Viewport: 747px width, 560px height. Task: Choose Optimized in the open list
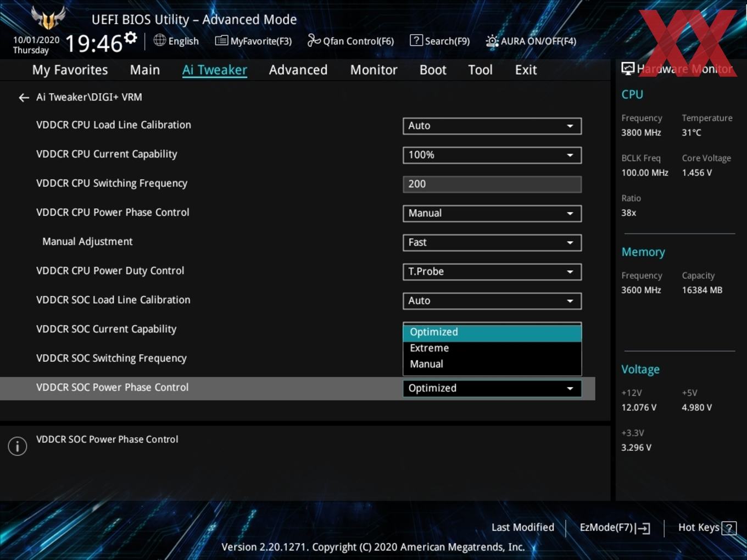[492, 332]
